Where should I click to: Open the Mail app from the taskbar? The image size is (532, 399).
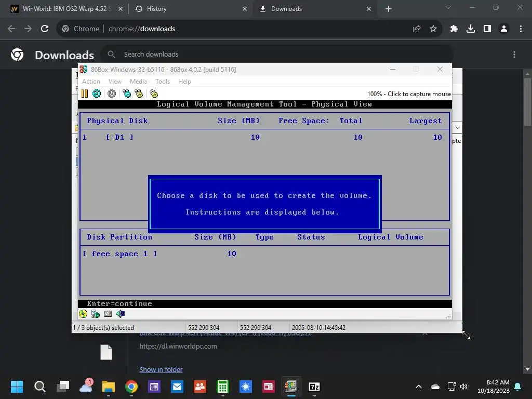177,387
